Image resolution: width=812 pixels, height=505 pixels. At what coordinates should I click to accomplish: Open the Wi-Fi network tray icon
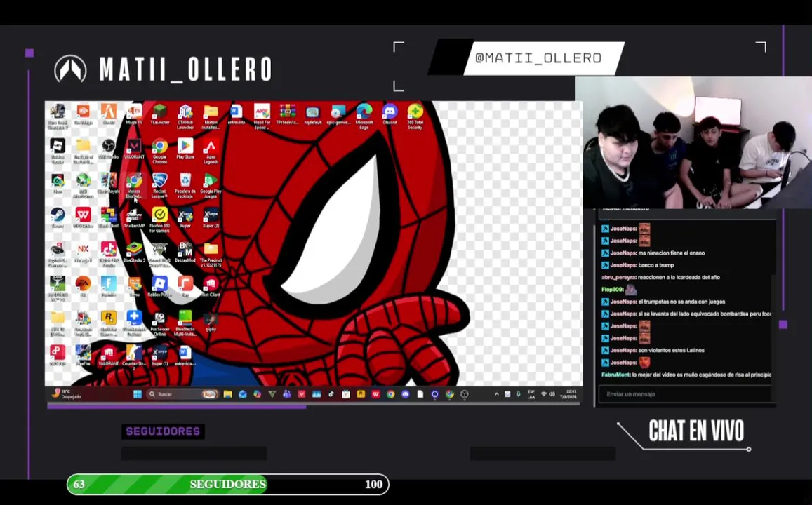(x=544, y=394)
